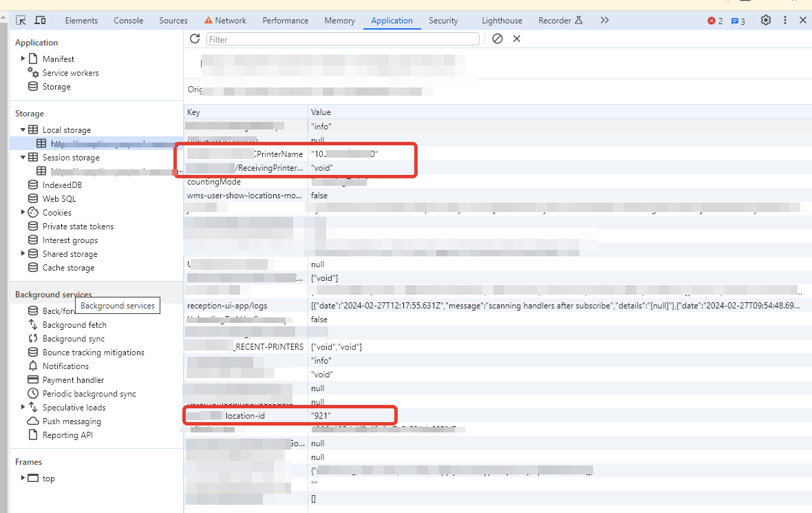
Task: Select the location-id row
Action: [245, 416]
